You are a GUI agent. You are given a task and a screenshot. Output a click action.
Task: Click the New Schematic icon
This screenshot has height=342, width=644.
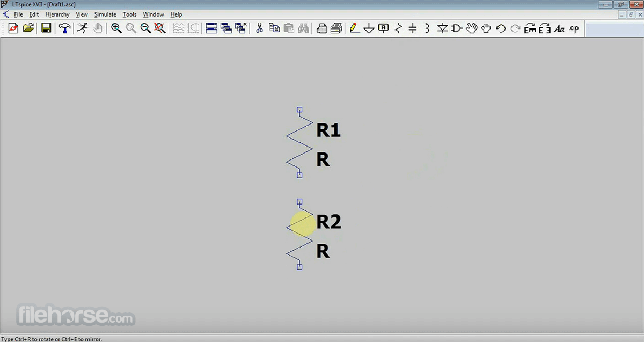click(x=13, y=28)
